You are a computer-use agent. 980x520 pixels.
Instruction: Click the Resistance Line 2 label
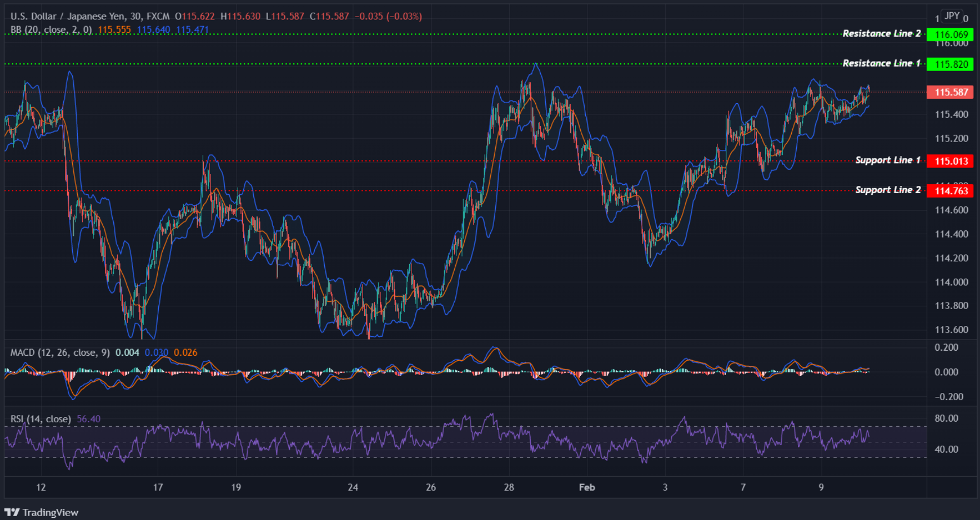[x=883, y=33]
